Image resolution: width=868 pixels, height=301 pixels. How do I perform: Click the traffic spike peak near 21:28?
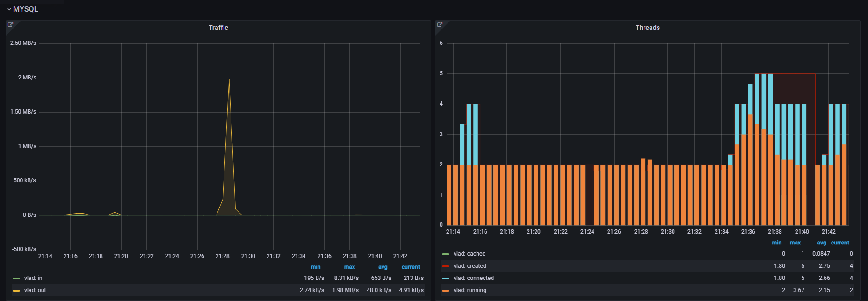click(x=229, y=79)
